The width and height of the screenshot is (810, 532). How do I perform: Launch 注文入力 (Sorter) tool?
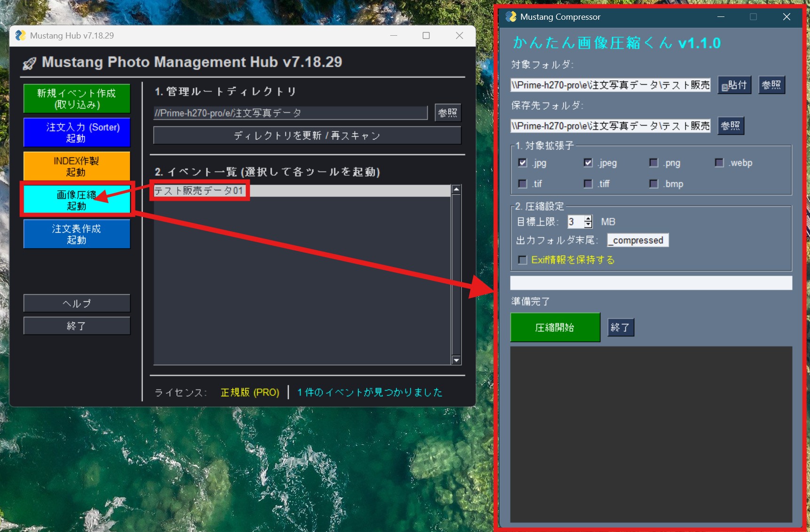pos(77,133)
